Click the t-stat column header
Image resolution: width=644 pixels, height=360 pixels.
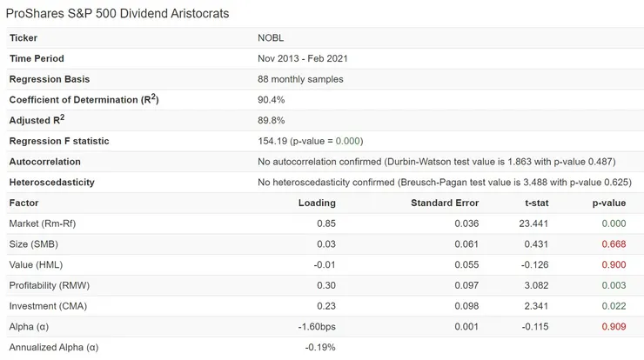(533, 203)
